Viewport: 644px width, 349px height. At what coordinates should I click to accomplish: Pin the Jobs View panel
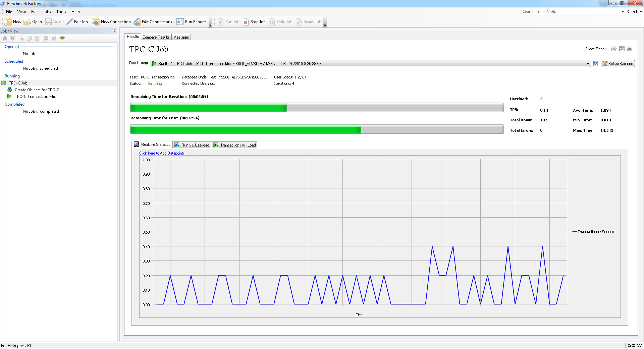[114, 31]
